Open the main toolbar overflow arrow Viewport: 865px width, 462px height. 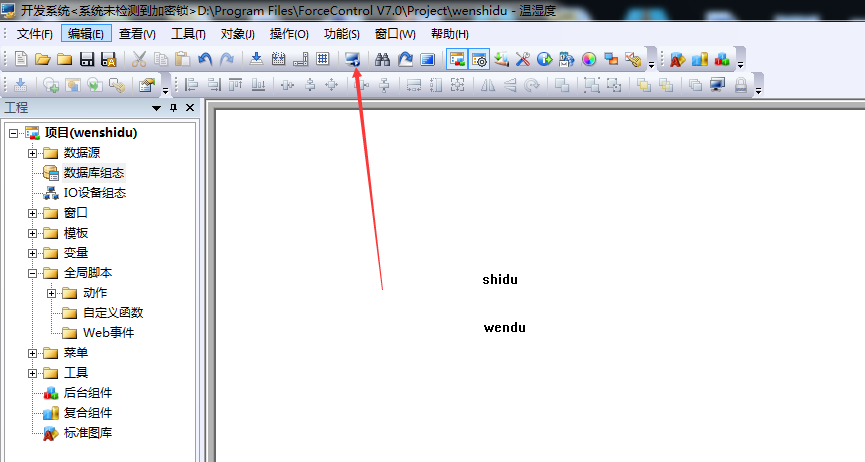pos(651,64)
